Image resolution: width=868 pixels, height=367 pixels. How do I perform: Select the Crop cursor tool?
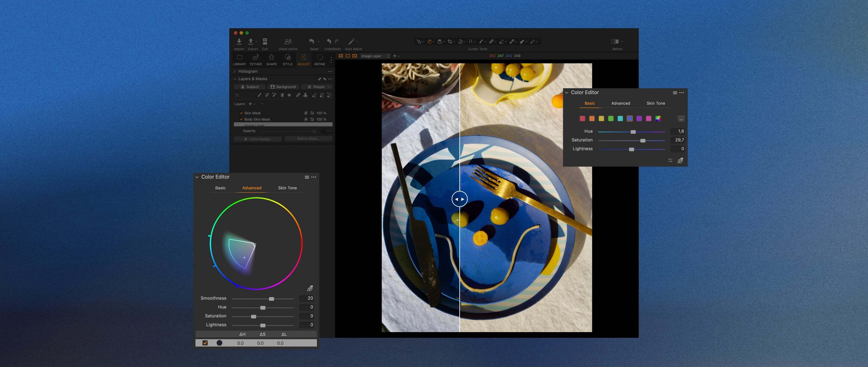click(x=450, y=42)
